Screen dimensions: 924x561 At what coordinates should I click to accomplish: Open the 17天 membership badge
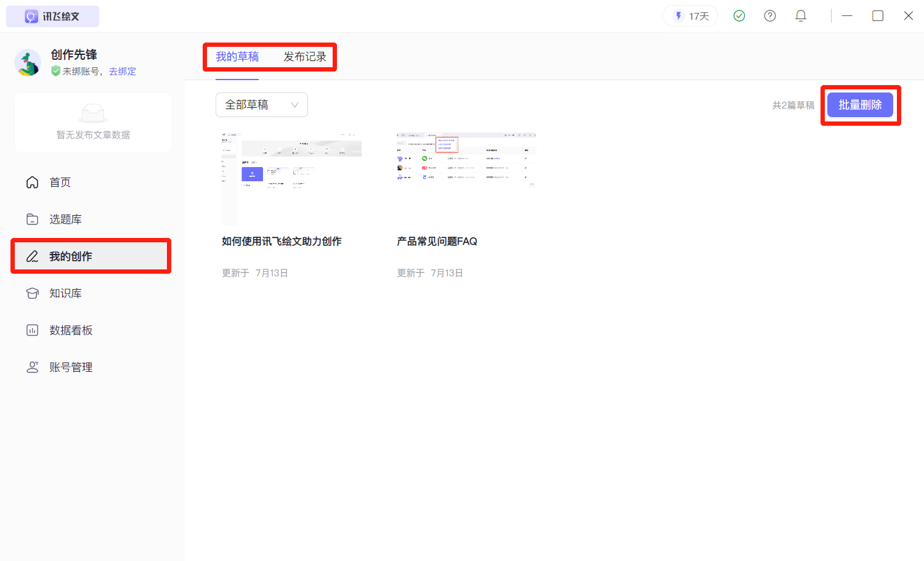point(691,16)
